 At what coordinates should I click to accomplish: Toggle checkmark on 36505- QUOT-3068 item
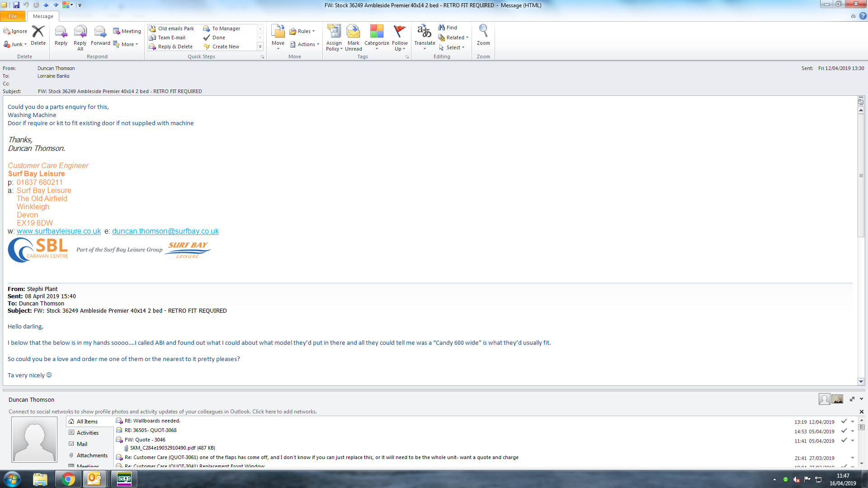click(x=844, y=431)
